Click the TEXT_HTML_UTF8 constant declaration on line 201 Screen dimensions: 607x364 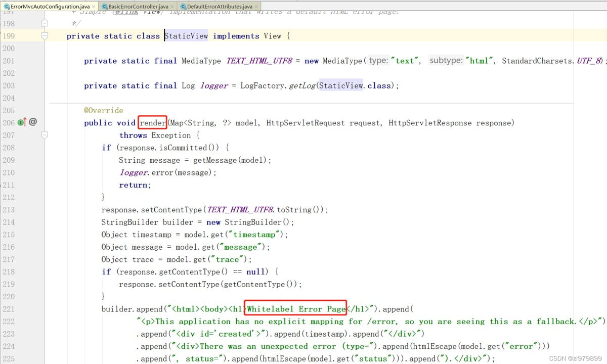point(259,61)
